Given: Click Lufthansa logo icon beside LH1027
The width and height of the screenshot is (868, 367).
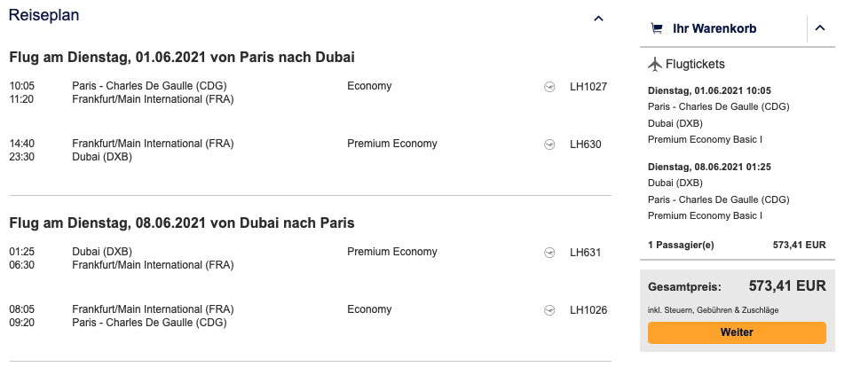Looking at the screenshot, I should (549, 87).
